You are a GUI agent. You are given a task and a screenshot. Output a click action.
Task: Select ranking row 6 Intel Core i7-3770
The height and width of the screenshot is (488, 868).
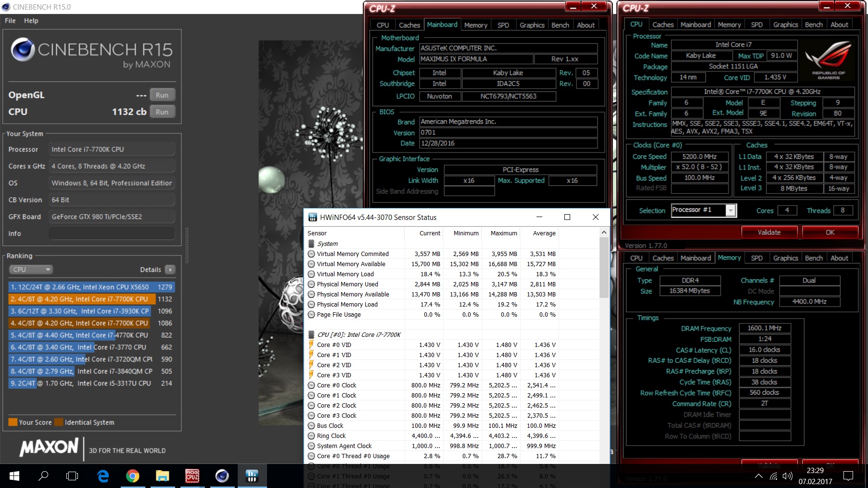[x=91, y=347]
